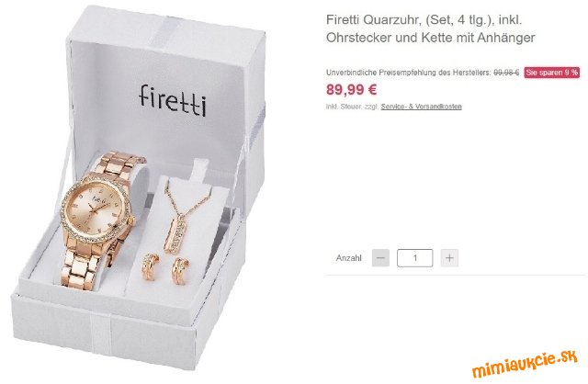Click the left earring in the set
The height and width of the screenshot is (384, 588).
(x=151, y=267)
